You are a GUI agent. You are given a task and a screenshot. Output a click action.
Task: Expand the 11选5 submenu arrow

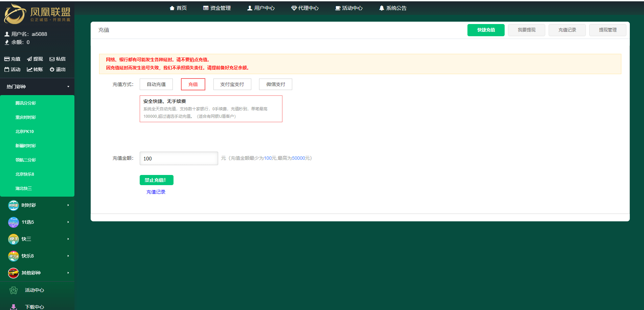pos(68,222)
